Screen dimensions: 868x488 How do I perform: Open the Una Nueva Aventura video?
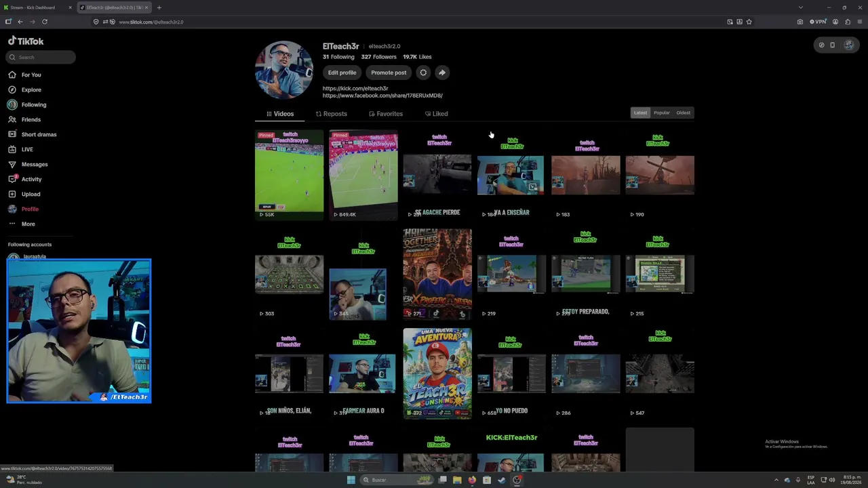437,373
